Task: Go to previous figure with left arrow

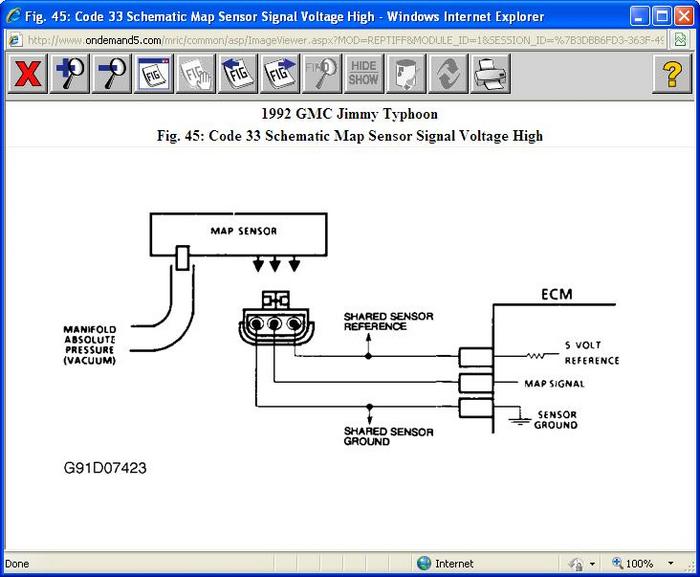Action: point(238,74)
